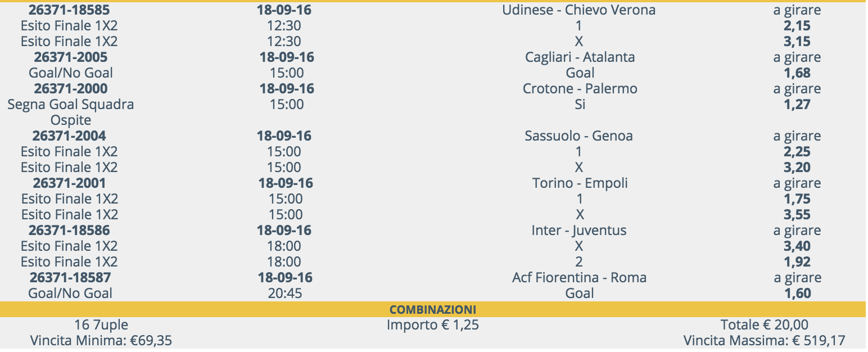
Task: Click the 16 7uple combination text
Action: [x=101, y=325]
